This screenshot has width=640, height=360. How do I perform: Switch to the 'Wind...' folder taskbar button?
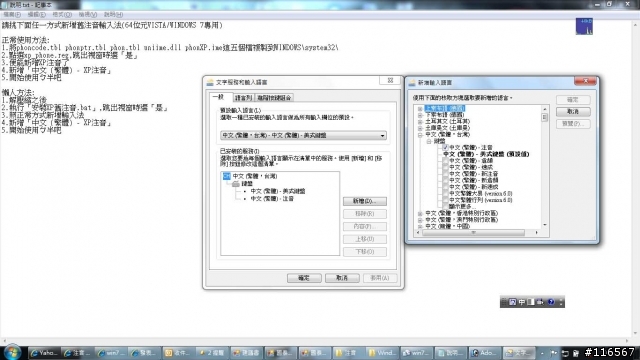tap(381, 353)
